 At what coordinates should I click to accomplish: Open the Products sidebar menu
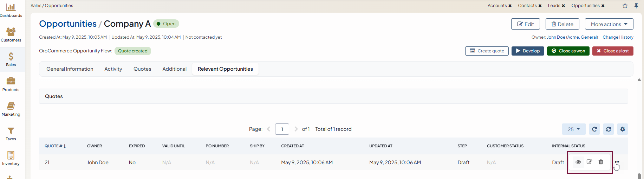11,84
